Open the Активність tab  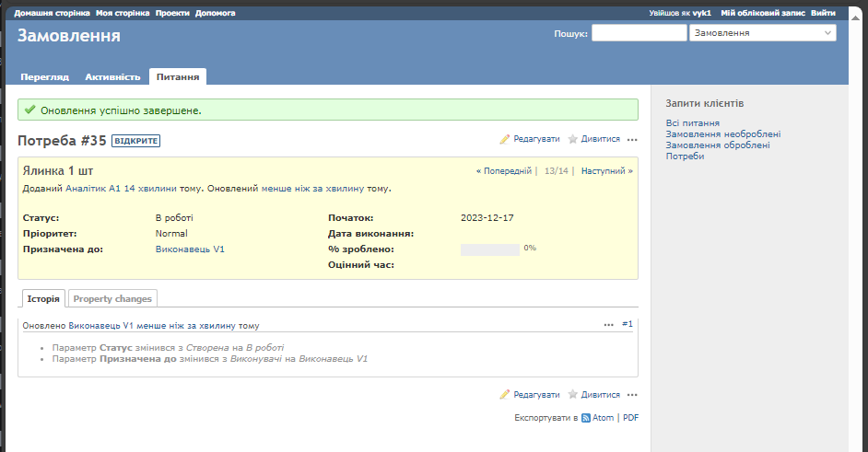(x=112, y=77)
